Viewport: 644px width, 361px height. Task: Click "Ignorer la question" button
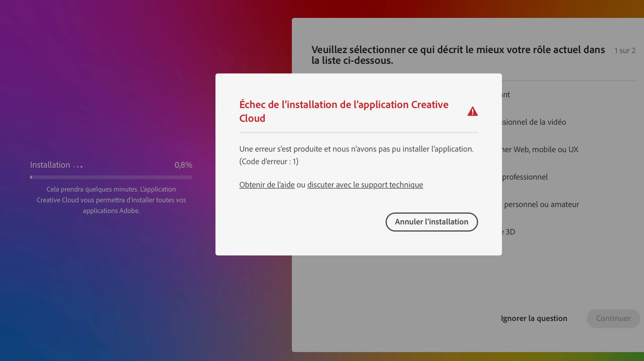[x=534, y=318]
